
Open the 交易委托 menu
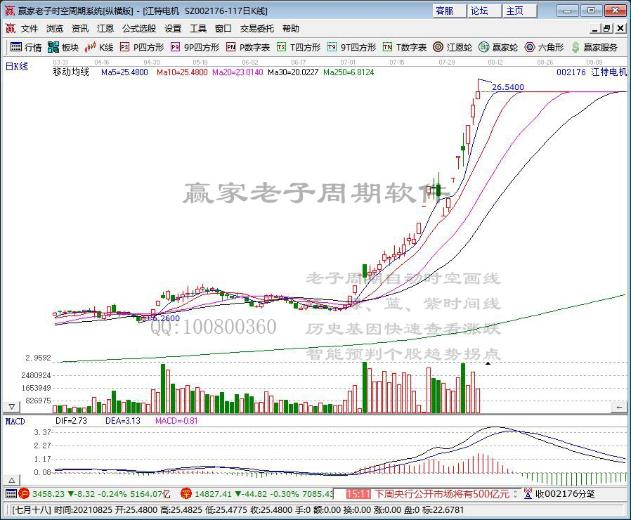pyautogui.click(x=257, y=28)
